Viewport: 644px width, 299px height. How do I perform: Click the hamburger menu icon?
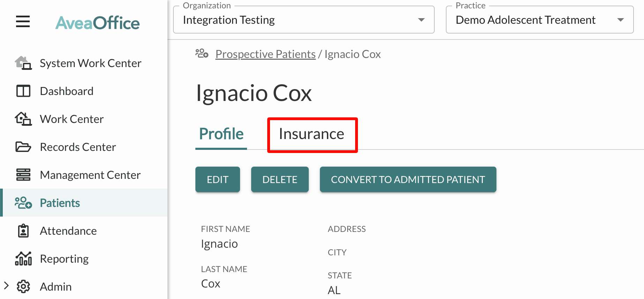pyautogui.click(x=23, y=22)
